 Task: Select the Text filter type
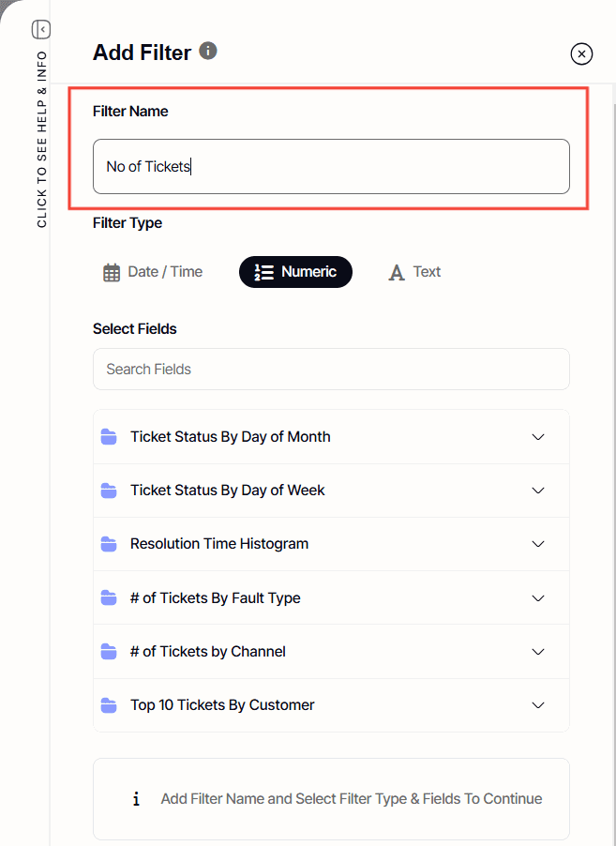click(x=414, y=272)
